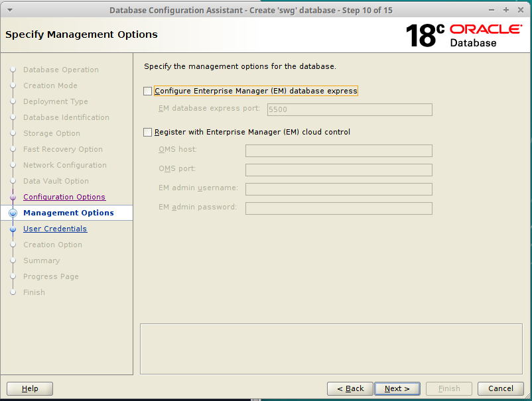Open the Configuration Options step link
532x401 pixels.
coord(64,197)
